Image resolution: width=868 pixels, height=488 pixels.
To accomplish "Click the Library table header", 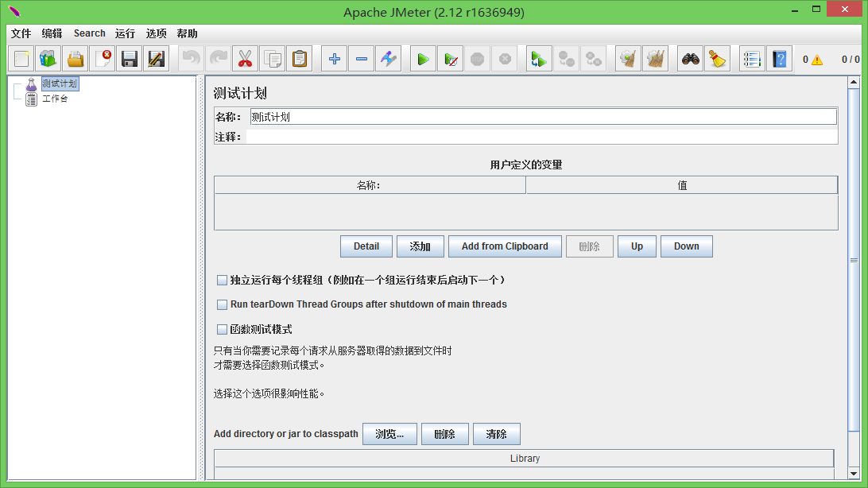I will click(525, 458).
